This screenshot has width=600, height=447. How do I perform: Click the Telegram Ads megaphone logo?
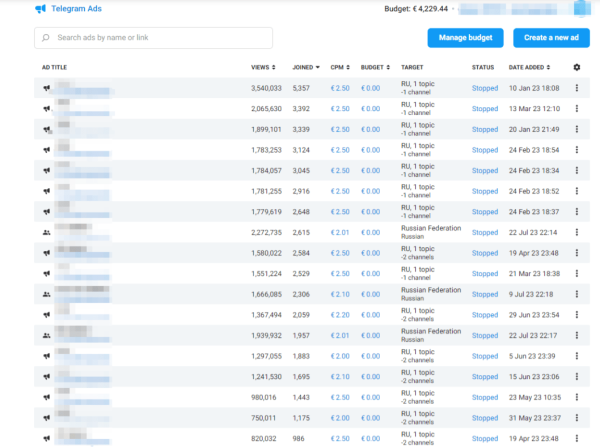40,9
